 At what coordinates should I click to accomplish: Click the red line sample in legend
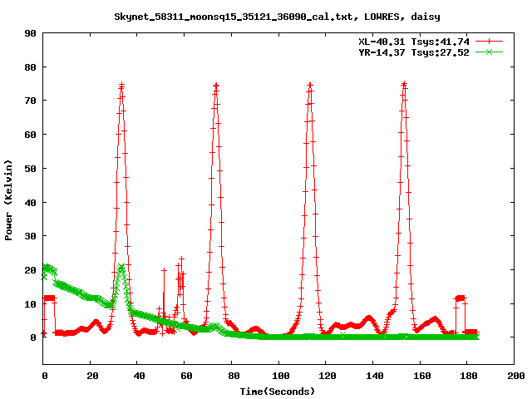point(489,42)
